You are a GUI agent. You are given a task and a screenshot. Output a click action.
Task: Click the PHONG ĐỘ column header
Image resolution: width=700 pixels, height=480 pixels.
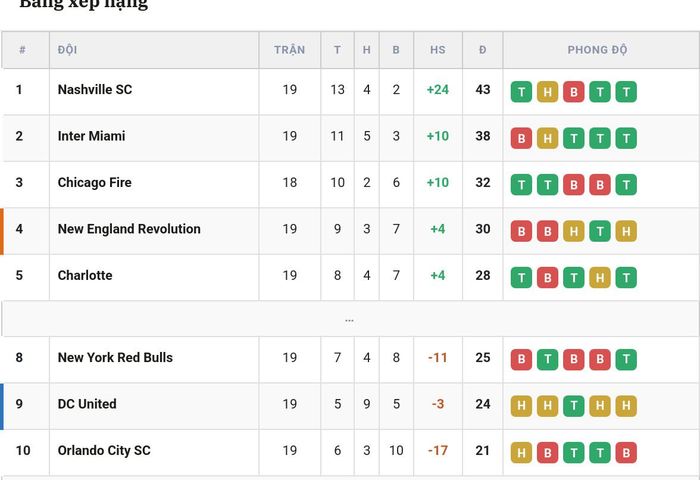(597, 50)
